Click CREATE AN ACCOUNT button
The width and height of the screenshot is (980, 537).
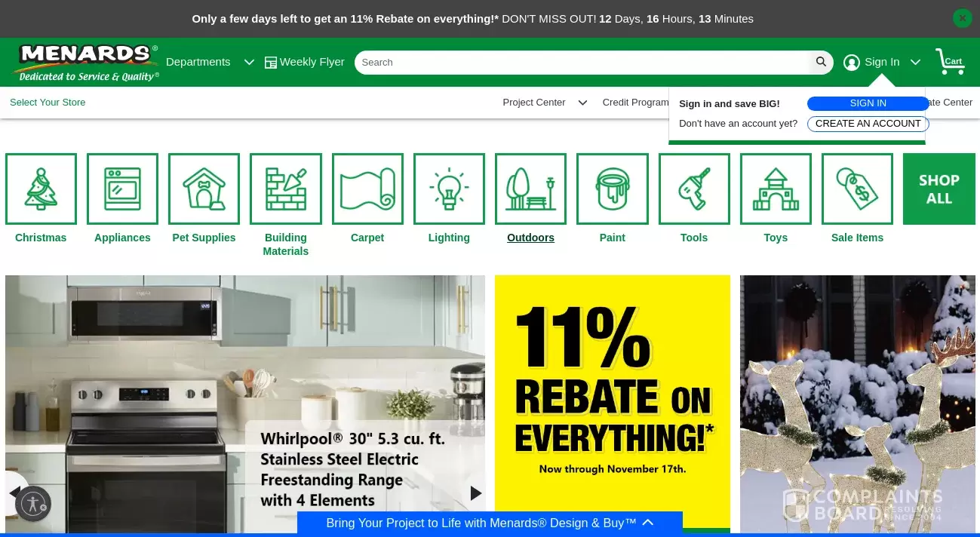click(x=868, y=124)
